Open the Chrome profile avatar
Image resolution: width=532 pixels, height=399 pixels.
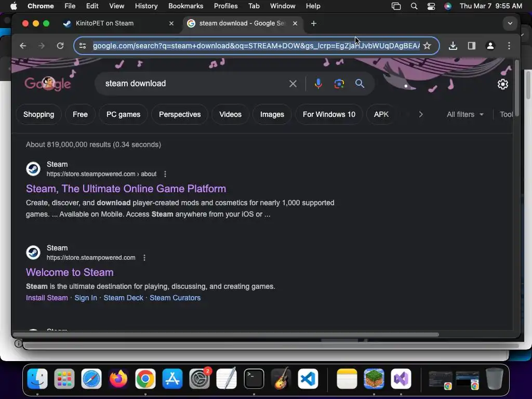(x=490, y=46)
